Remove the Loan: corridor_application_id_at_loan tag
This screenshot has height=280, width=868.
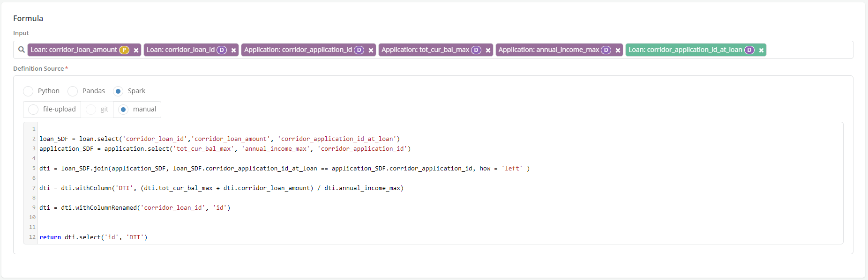761,50
